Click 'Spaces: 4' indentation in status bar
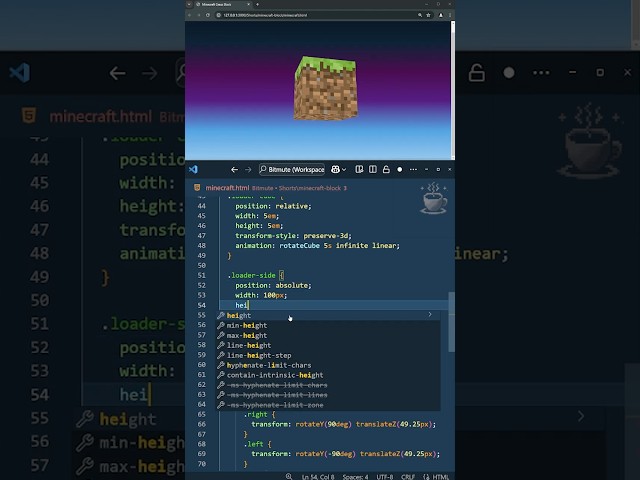 coord(355,477)
